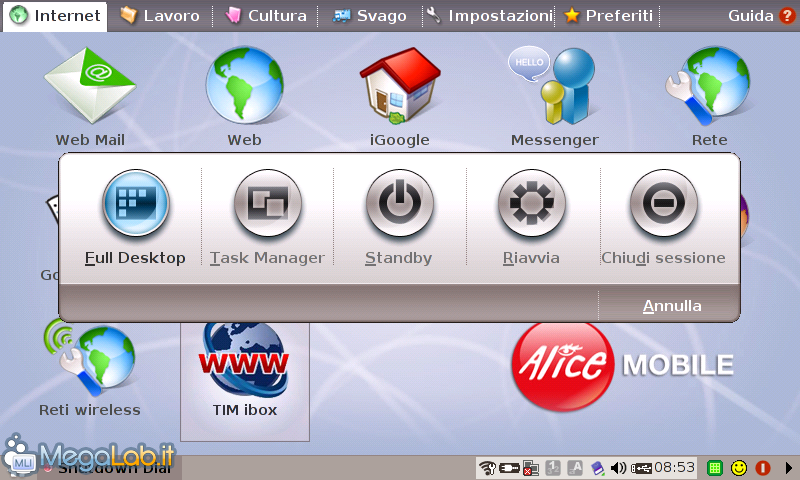
Task: Click the wireless settings tray icon
Action: coord(488,468)
